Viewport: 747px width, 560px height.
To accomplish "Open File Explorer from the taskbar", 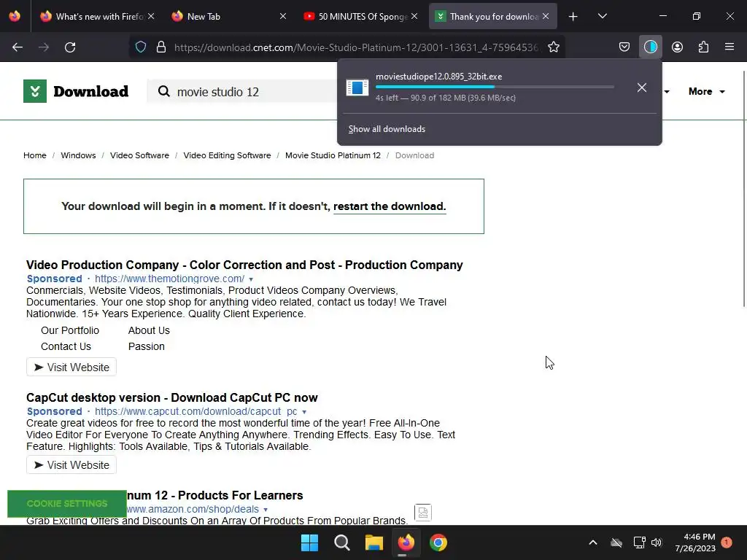I will click(x=374, y=542).
